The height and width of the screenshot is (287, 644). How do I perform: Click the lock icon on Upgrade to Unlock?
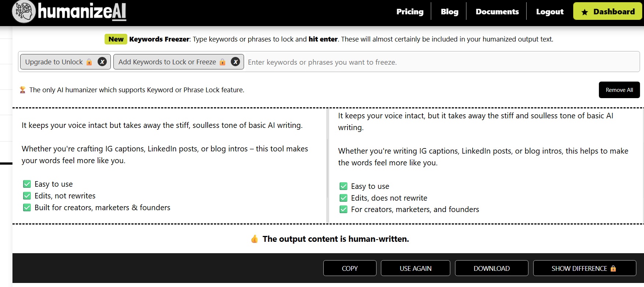click(89, 62)
